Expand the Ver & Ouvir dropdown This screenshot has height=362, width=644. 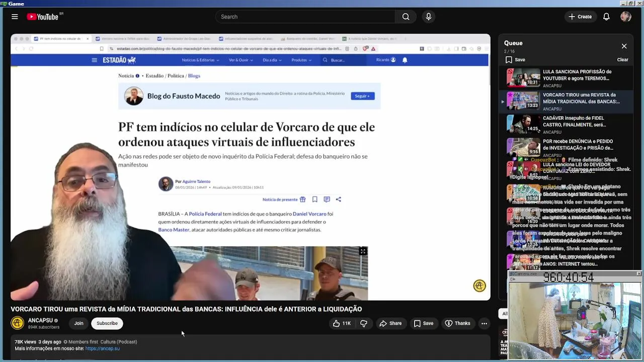click(240, 60)
